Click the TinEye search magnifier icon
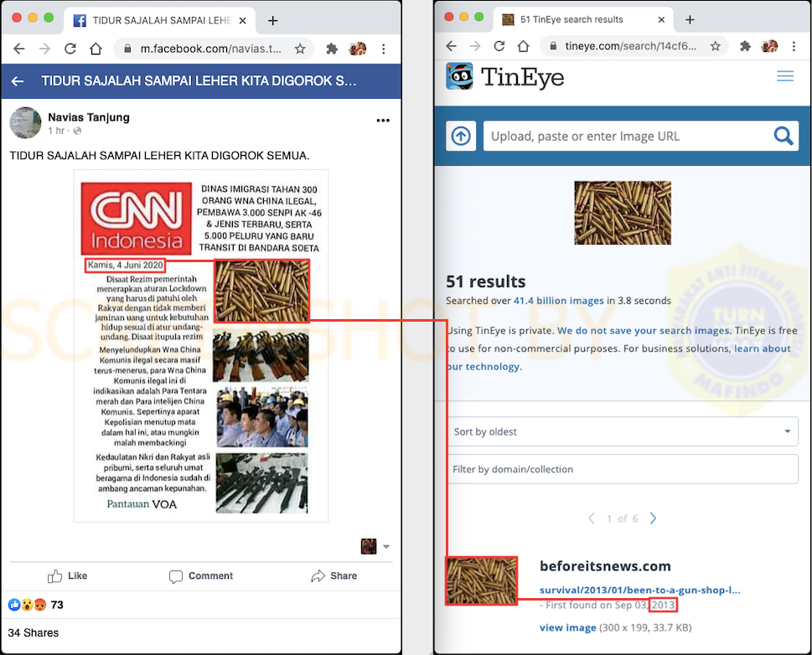812x655 pixels. (783, 136)
